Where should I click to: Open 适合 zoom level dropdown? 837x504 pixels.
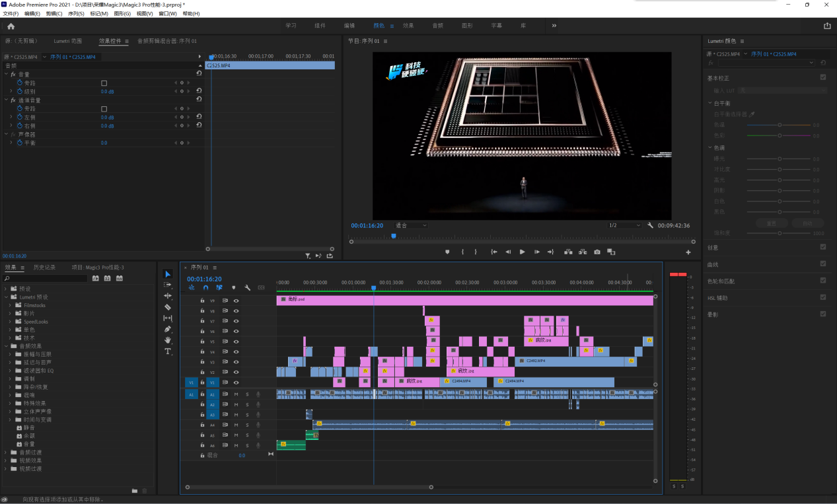point(411,225)
